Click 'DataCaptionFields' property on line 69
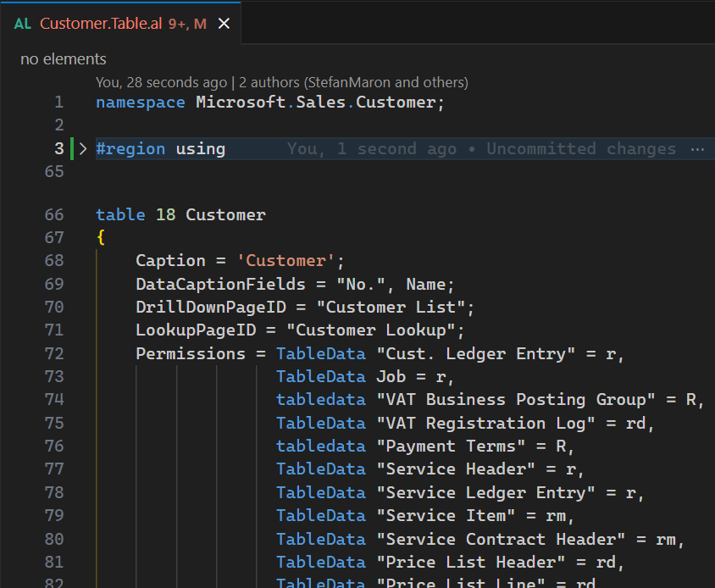 coord(221,284)
